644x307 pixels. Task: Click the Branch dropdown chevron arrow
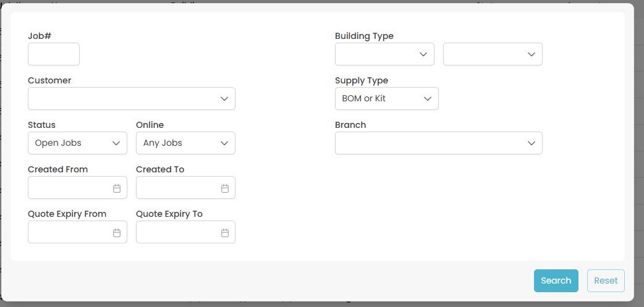532,143
